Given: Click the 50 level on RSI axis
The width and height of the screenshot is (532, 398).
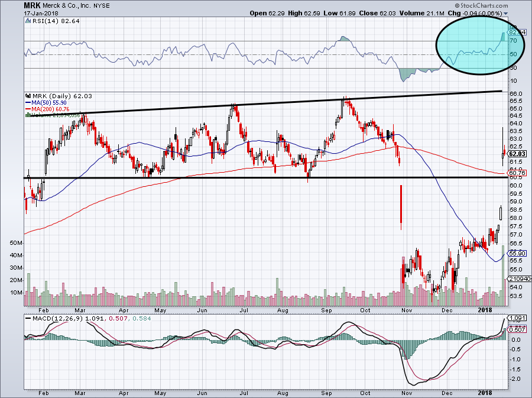Looking at the screenshot, I should click(513, 54).
